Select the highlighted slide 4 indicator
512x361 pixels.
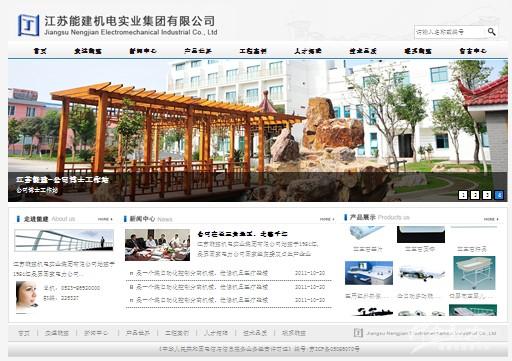499,195
